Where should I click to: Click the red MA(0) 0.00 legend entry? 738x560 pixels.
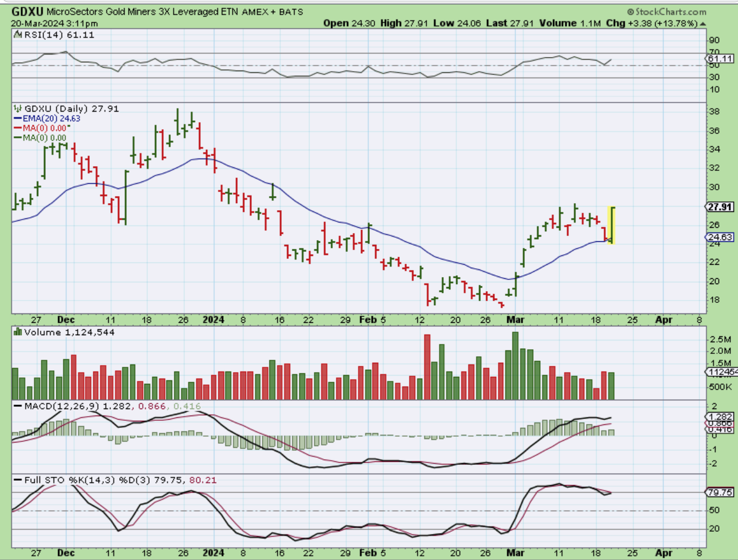tap(41, 128)
